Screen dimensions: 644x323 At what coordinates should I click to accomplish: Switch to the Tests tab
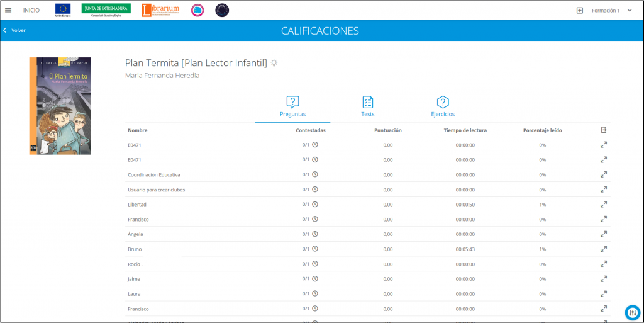(x=367, y=106)
